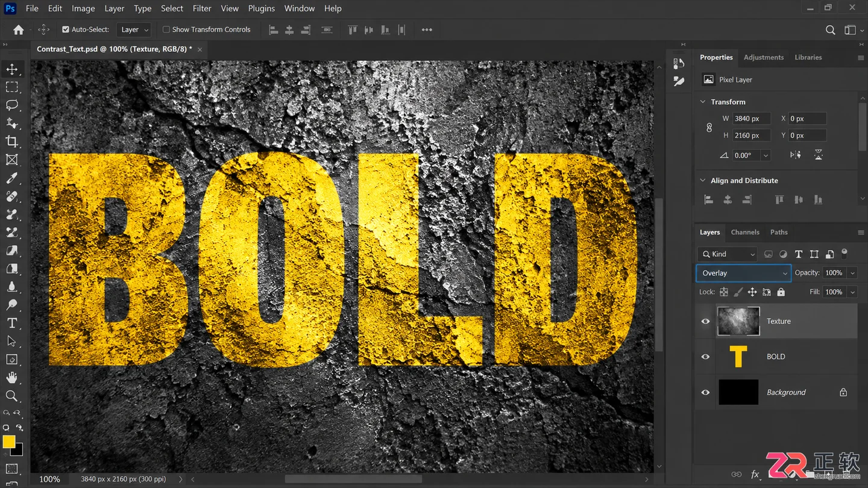The width and height of the screenshot is (868, 488).
Task: Click the lock position icon
Action: pyautogui.click(x=752, y=292)
